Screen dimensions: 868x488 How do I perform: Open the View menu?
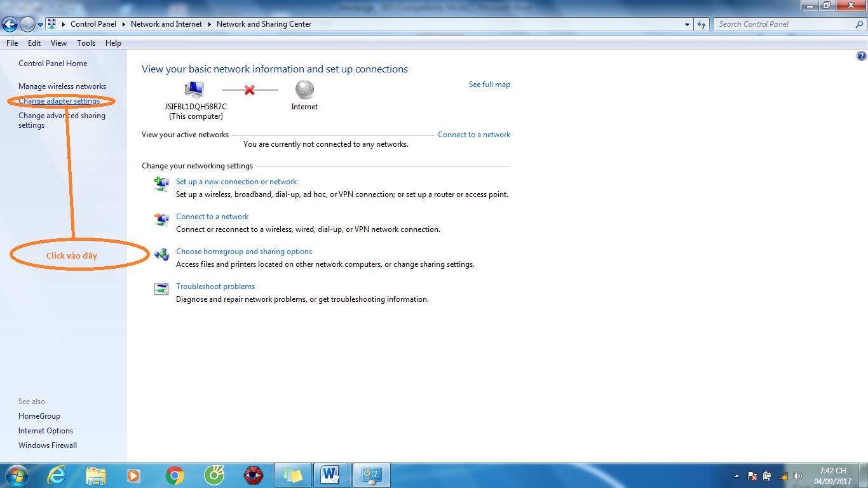coord(58,43)
